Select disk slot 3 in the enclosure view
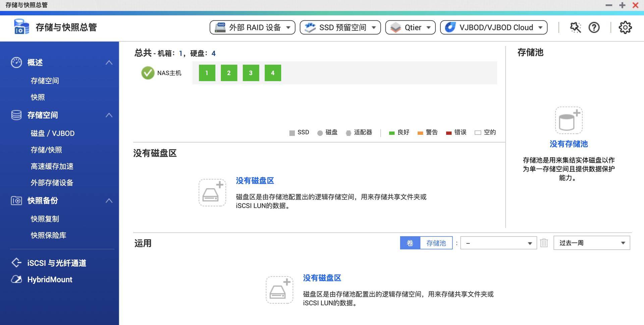Screen dimensions: 644x325 pyautogui.click(x=251, y=73)
